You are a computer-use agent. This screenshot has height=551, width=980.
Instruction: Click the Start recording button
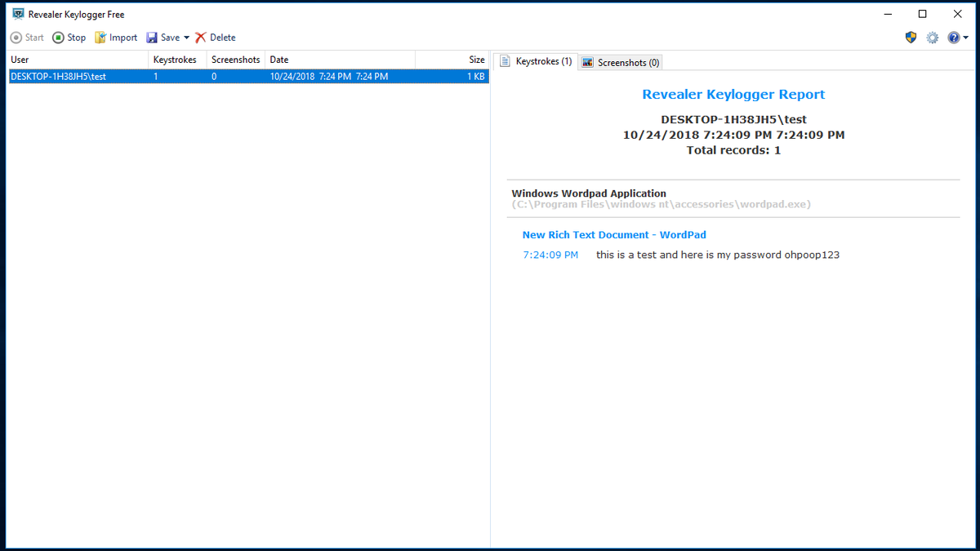click(27, 38)
